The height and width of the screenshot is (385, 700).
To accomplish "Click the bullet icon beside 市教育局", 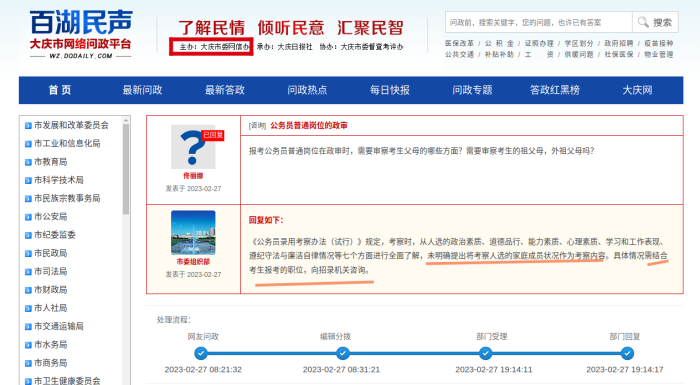I will click(28, 162).
